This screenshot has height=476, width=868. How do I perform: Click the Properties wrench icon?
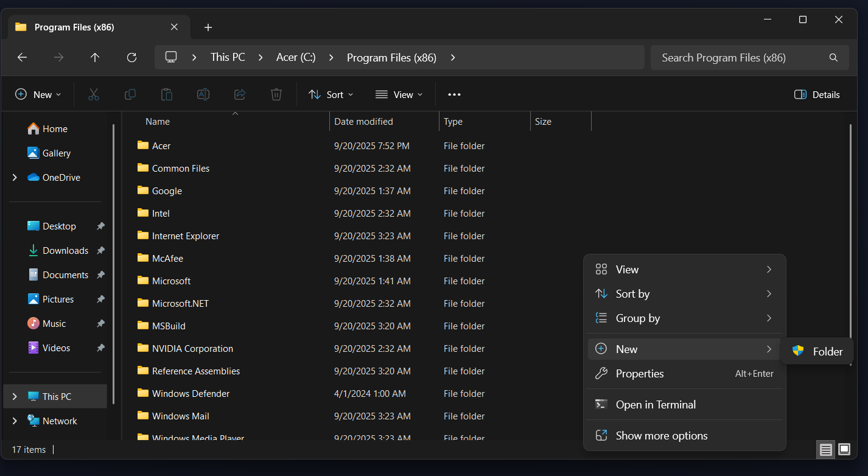(x=601, y=373)
